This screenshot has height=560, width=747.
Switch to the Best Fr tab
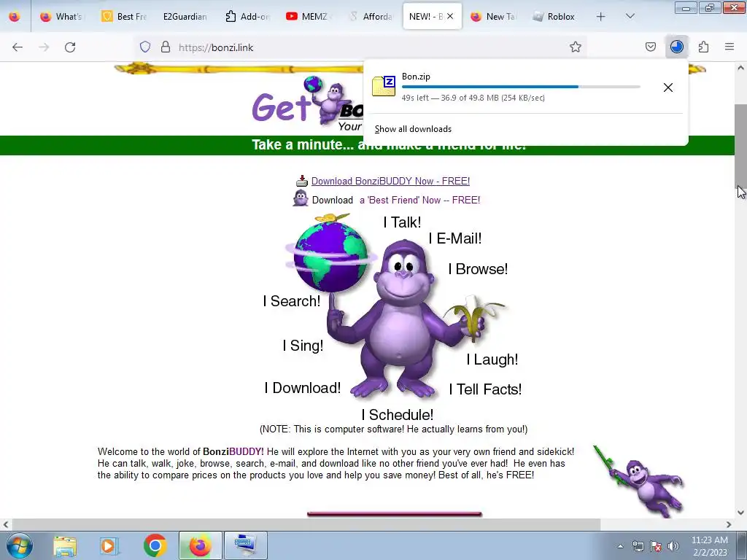125,17
